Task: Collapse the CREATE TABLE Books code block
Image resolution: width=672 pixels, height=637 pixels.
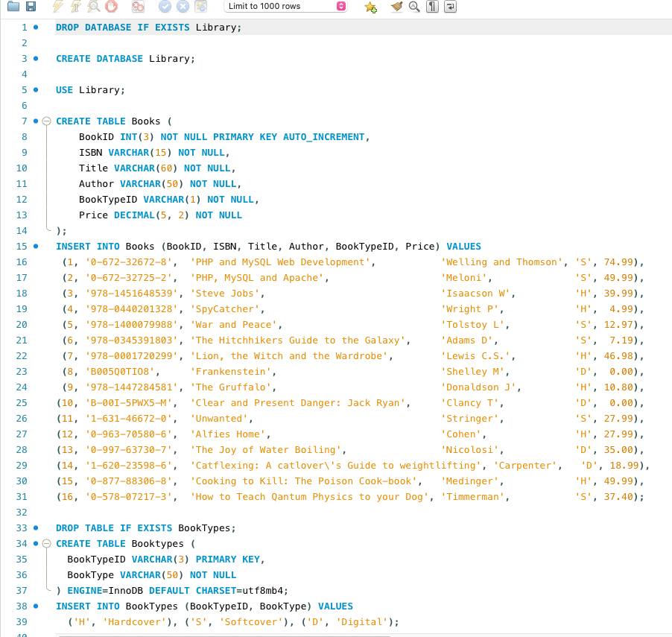Action: pos(47,121)
